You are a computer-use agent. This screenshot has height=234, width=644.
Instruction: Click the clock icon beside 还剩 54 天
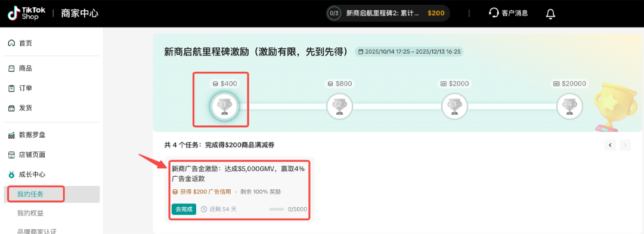pyautogui.click(x=204, y=209)
